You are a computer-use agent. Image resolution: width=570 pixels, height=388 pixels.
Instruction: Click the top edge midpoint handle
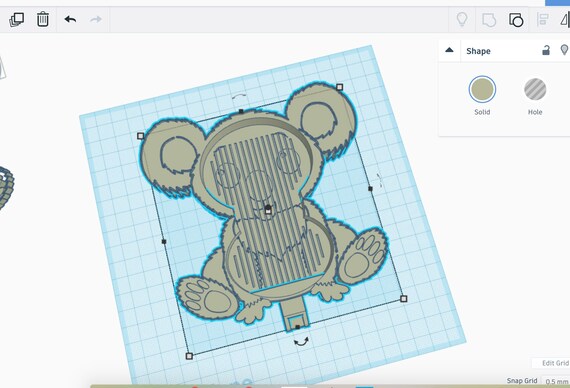241,111
